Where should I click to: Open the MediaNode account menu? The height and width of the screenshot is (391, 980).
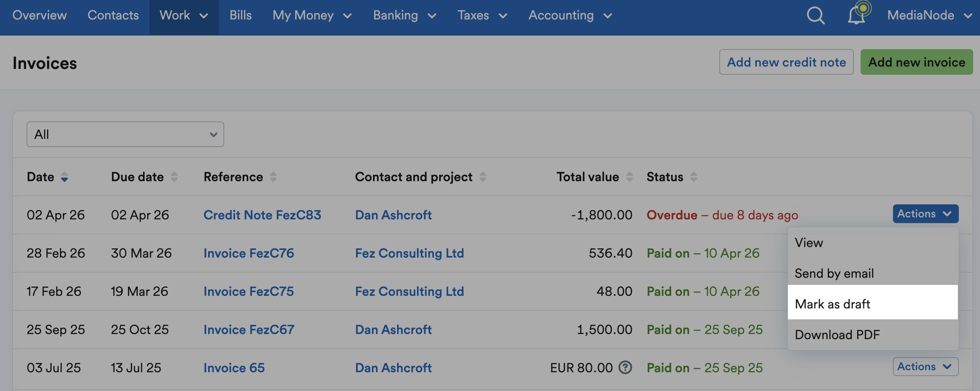929,16
